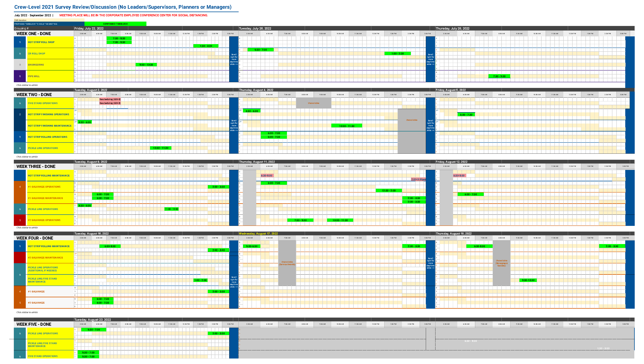
Task: Click the 9:30-10:30 timeblock on August 18
Action: [x=528, y=280]
